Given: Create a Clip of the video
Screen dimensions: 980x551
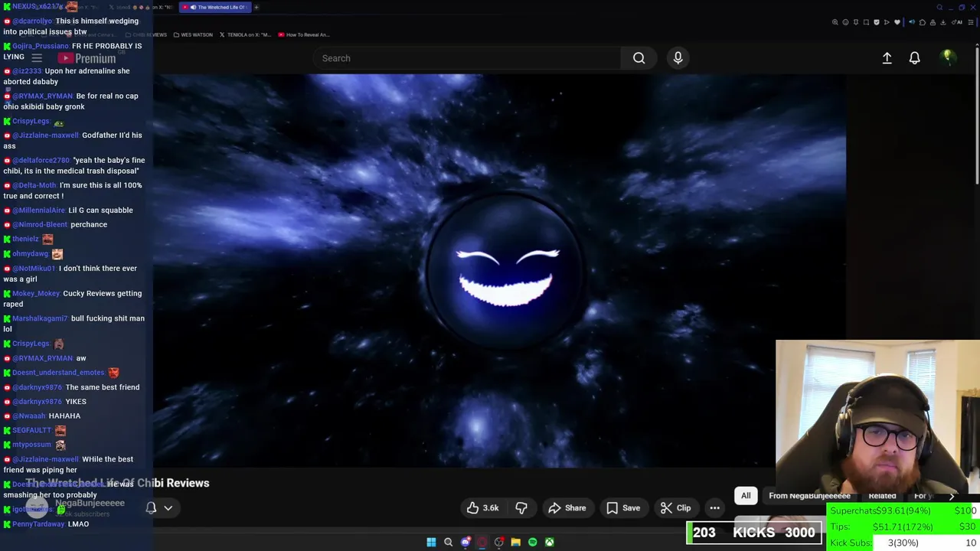Looking at the screenshot, I should [x=676, y=508].
